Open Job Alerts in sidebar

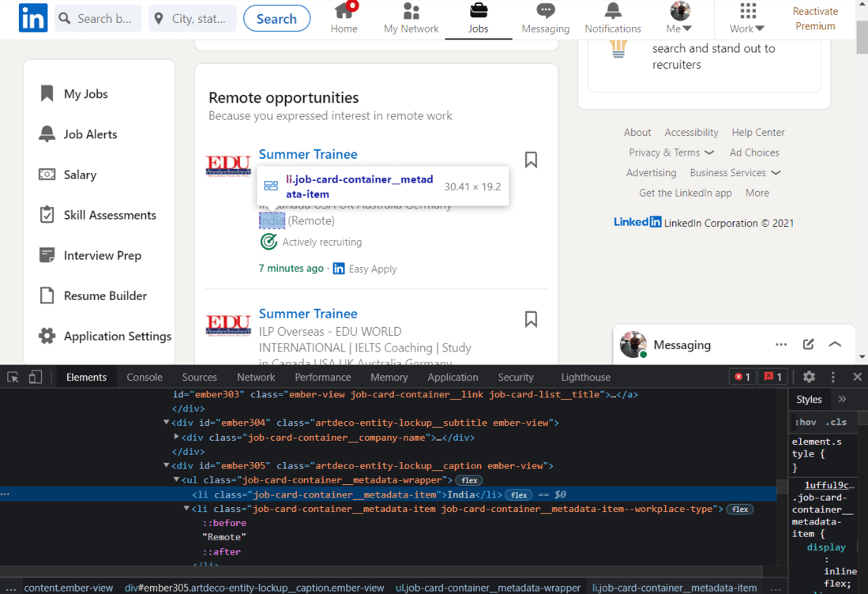coord(78,134)
